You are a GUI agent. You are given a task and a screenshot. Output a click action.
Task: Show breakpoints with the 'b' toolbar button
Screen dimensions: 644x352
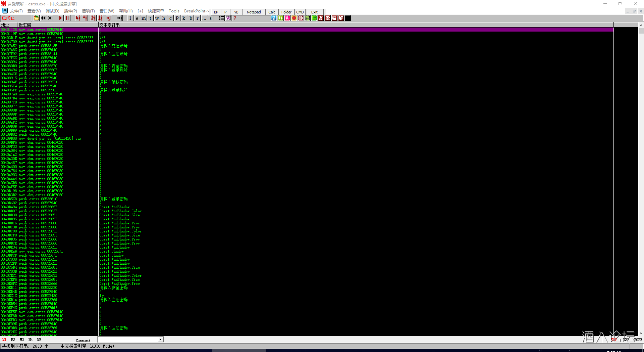(191, 18)
